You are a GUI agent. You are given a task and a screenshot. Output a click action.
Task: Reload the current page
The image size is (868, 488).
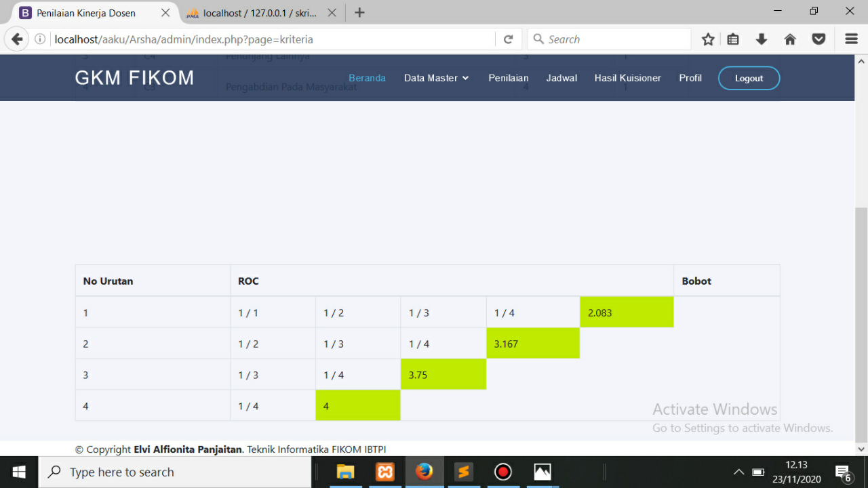508,39
